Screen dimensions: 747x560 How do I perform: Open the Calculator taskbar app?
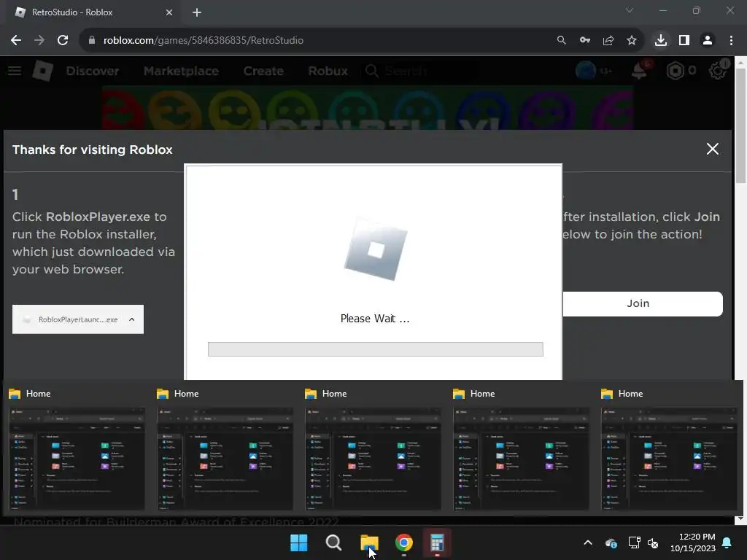click(x=437, y=542)
